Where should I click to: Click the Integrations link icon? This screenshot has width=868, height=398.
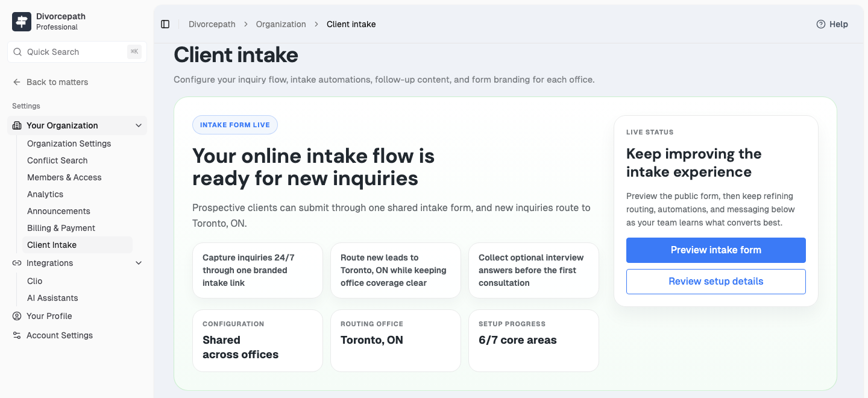17,263
